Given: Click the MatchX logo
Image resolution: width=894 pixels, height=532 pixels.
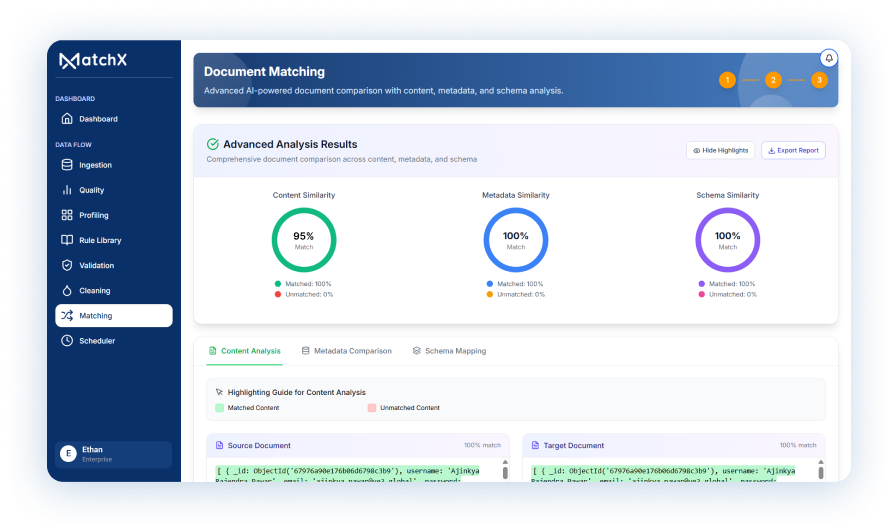Looking at the screenshot, I should point(93,60).
